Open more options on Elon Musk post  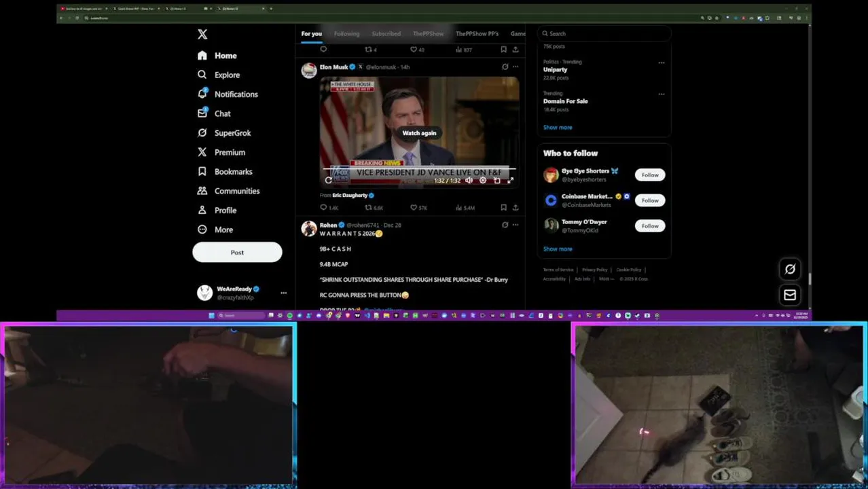pyautogui.click(x=516, y=67)
